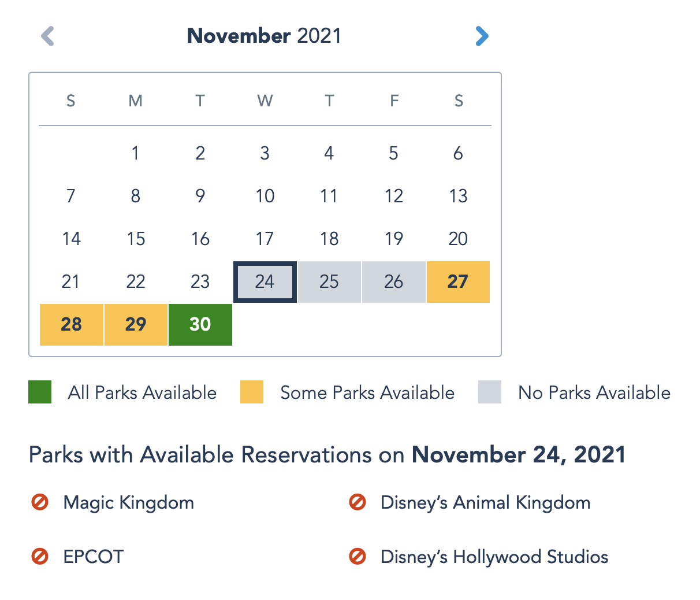This screenshot has width=700, height=600.
Task: Click the Disney's Hollywood Studios label
Action: pyautogui.click(x=494, y=557)
